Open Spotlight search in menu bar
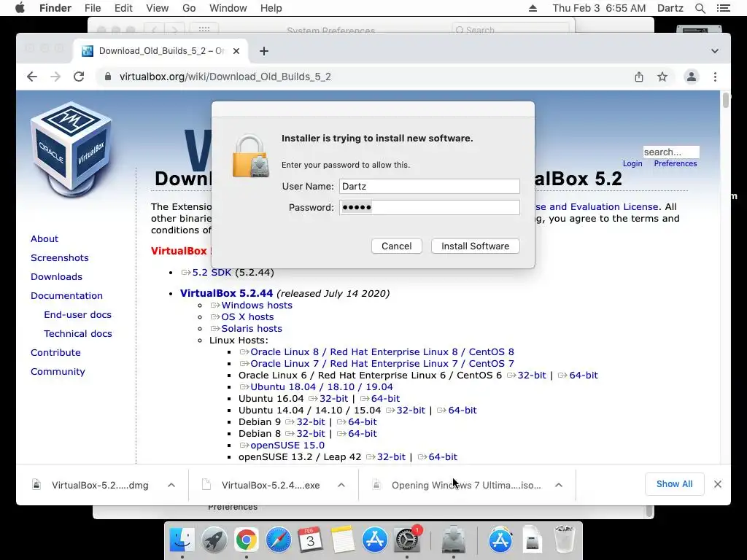This screenshot has width=747, height=560. click(700, 8)
